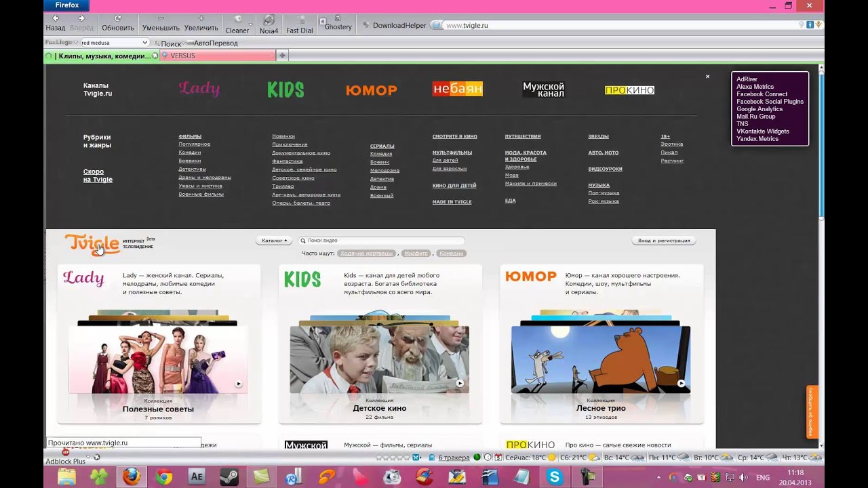Click AdRiver in the Ghostery tracker list
This screenshot has height=488, width=868.
coord(747,79)
